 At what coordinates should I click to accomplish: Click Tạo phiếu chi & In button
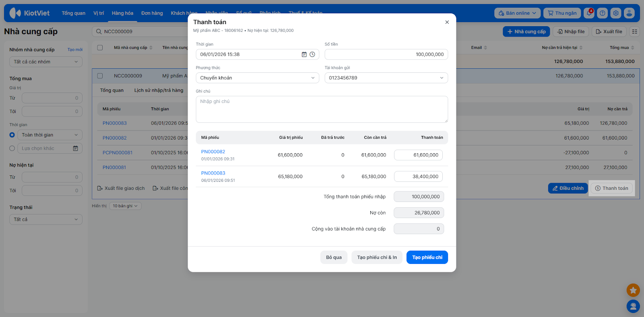tap(377, 257)
